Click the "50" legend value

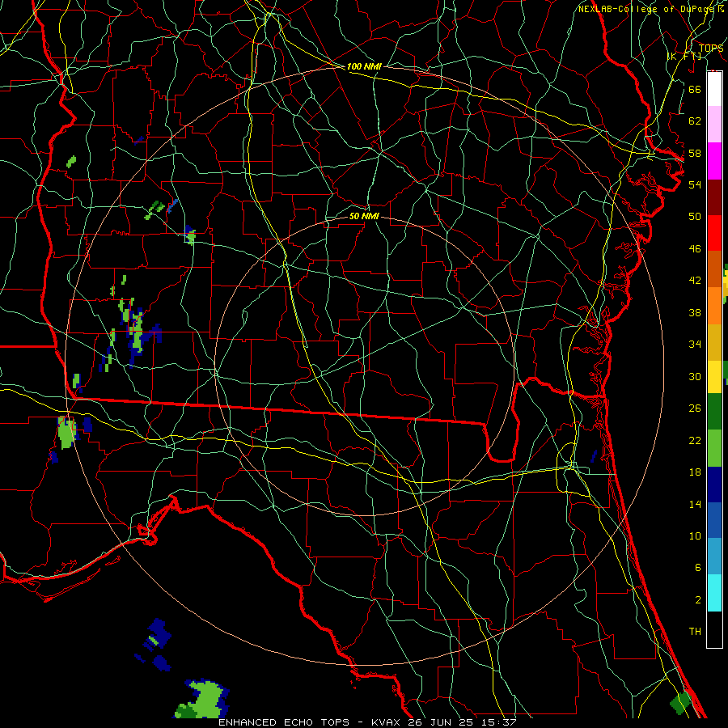point(695,217)
